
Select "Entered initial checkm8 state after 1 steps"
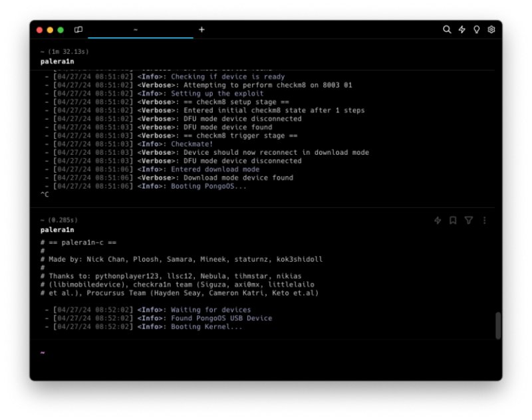coord(205,110)
